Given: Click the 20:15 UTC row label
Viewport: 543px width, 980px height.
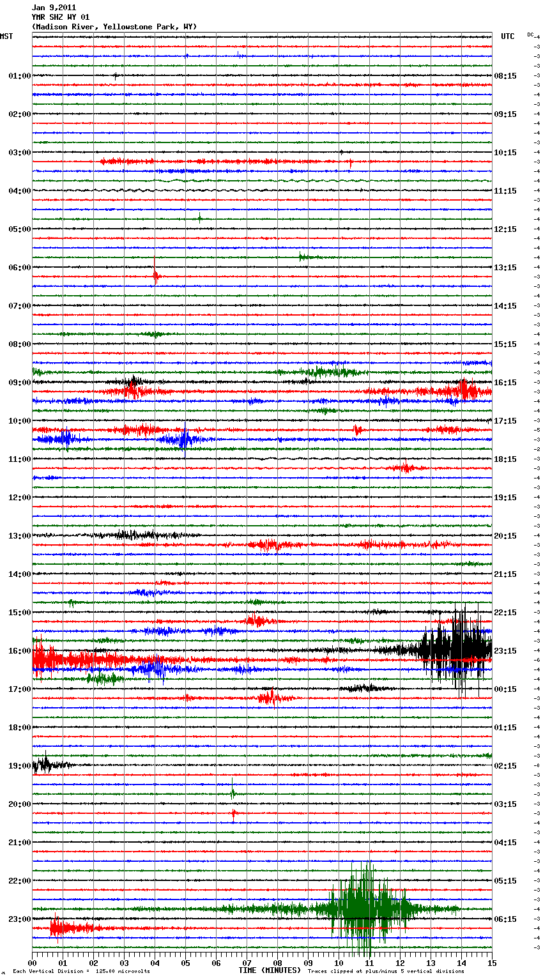Looking at the screenshot, I should (x=505, y=536).
